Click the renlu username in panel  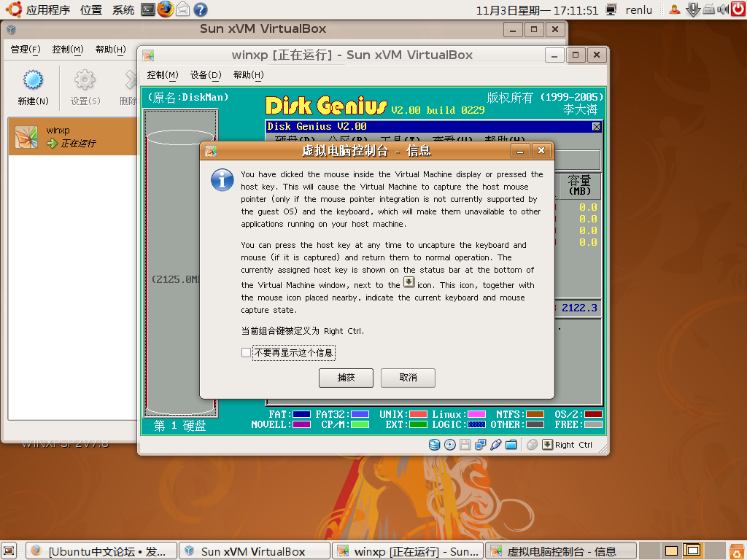[x=639, y=10]
